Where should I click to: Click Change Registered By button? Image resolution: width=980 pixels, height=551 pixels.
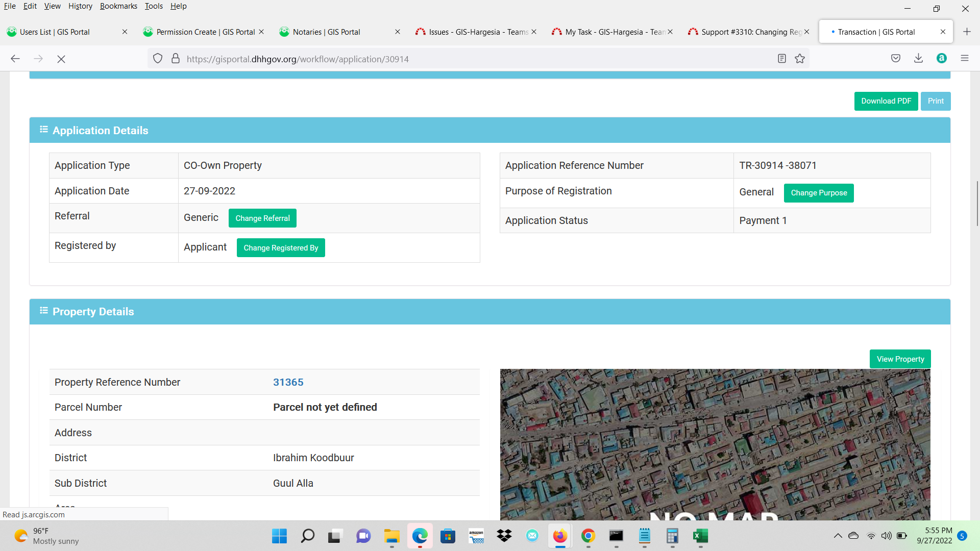tap(281, 248)
